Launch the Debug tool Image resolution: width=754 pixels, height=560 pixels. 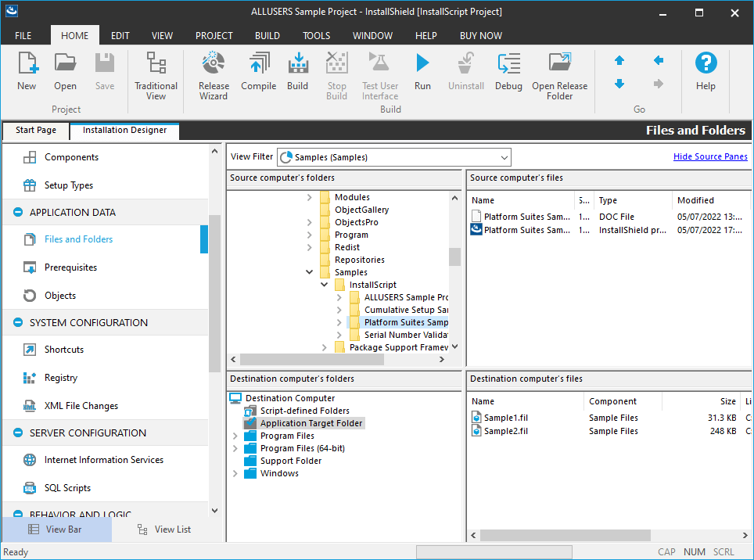[508, 74]
